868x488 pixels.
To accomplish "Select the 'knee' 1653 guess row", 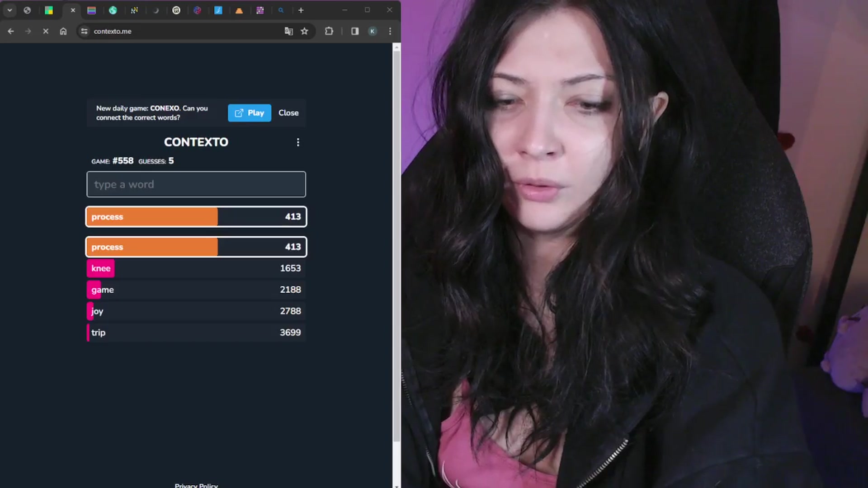I will click(196, 268).
